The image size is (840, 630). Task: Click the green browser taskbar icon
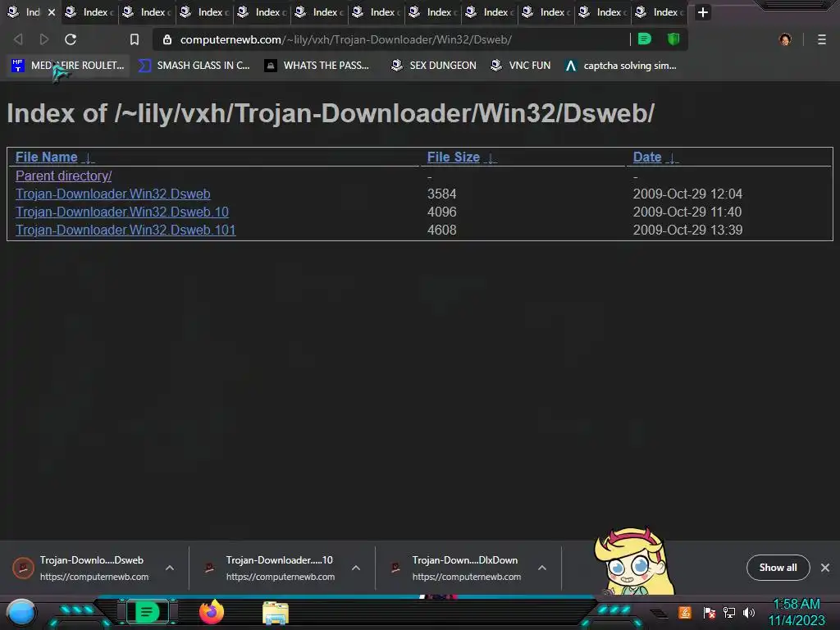click(x=147, y=612)
